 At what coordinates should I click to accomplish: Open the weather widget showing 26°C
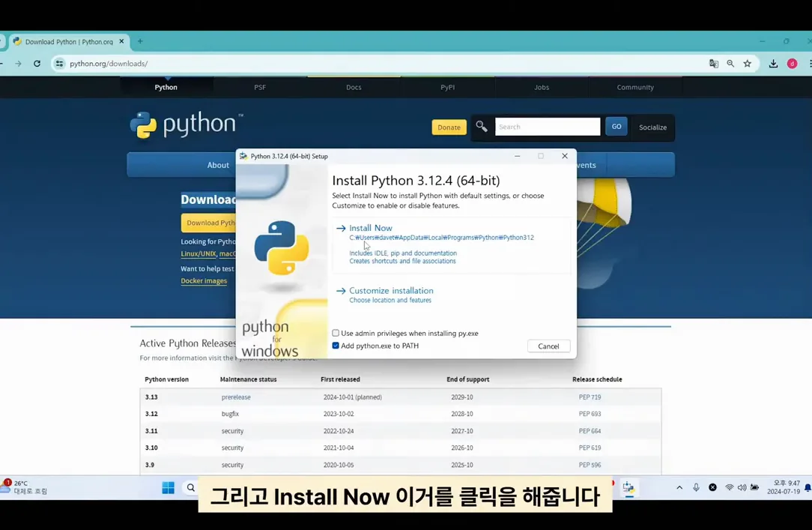click(x=24, y=487)
